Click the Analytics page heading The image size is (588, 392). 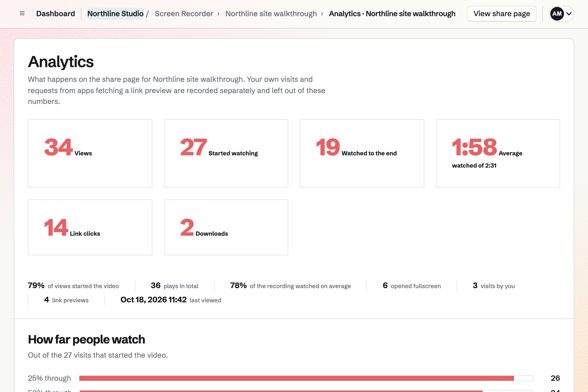61,62
